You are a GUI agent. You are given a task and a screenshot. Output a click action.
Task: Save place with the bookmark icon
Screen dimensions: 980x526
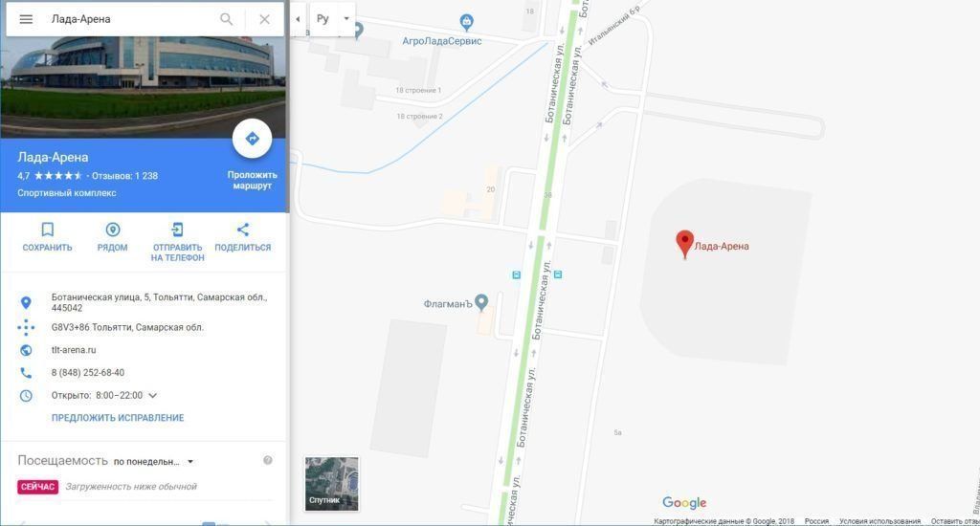tap(48, 230)
